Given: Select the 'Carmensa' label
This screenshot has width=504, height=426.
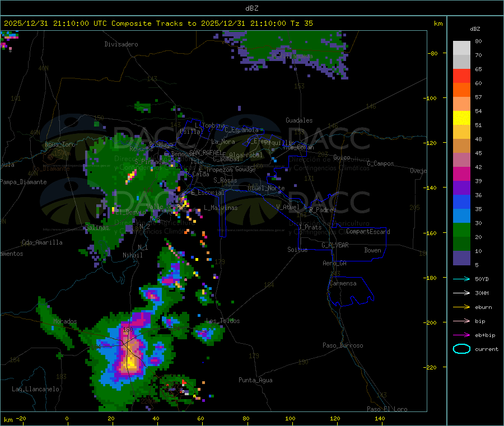Looking at the screenshot, I should (x=343, y=284).
